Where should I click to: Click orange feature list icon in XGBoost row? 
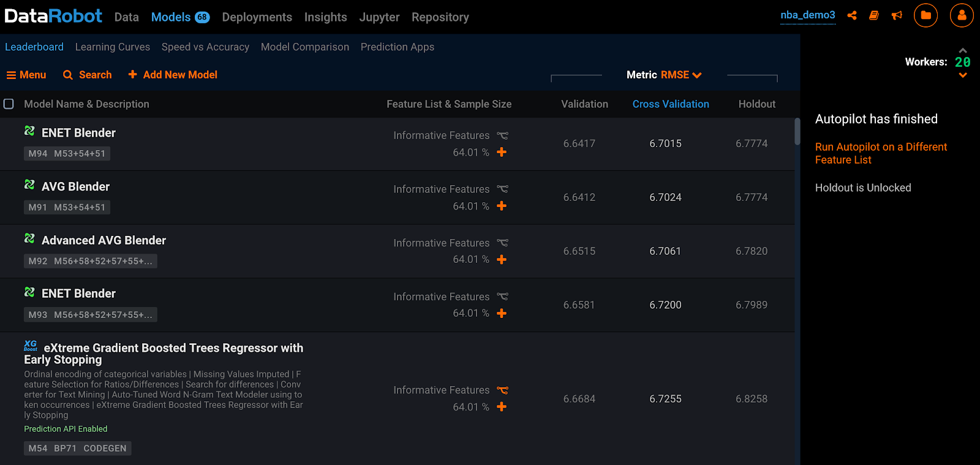pyautogui.click(x=502, y=390)
